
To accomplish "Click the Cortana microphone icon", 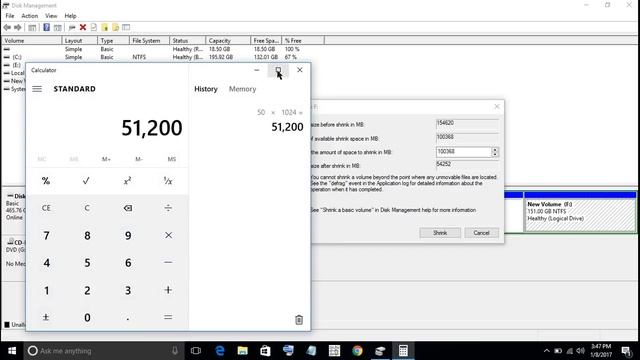I will (175, 351).
